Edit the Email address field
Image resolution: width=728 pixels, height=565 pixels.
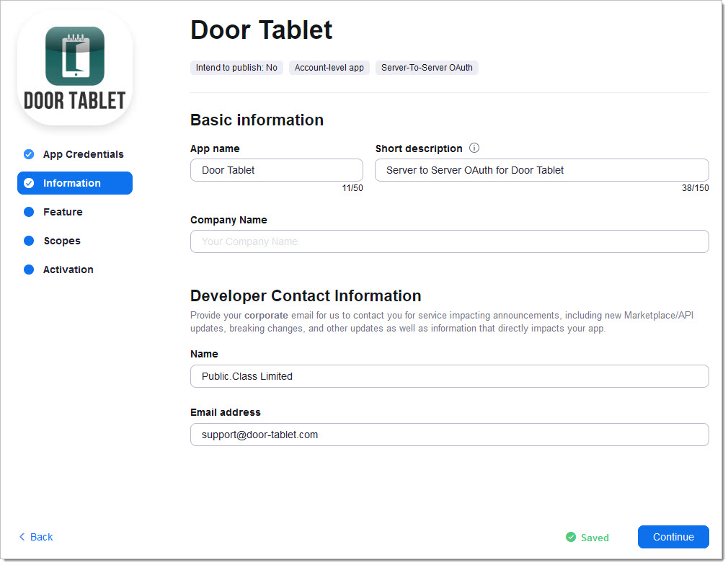coord(450,435)
